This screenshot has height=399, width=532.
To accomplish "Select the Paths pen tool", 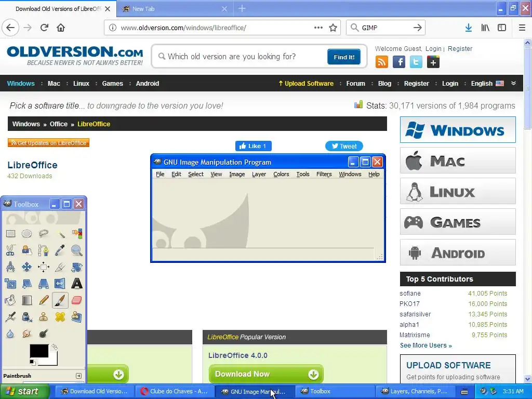I will coord(44,250).
